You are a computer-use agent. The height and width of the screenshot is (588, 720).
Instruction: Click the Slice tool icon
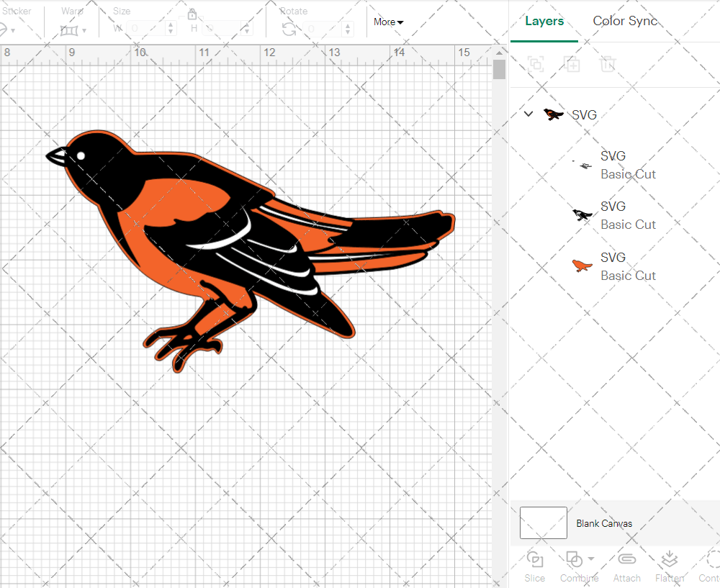click(x=534, y=560)
